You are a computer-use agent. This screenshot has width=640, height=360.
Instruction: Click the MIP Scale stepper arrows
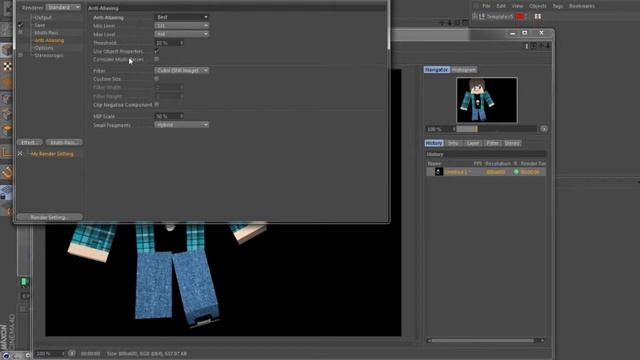click(x=181, y=116)
